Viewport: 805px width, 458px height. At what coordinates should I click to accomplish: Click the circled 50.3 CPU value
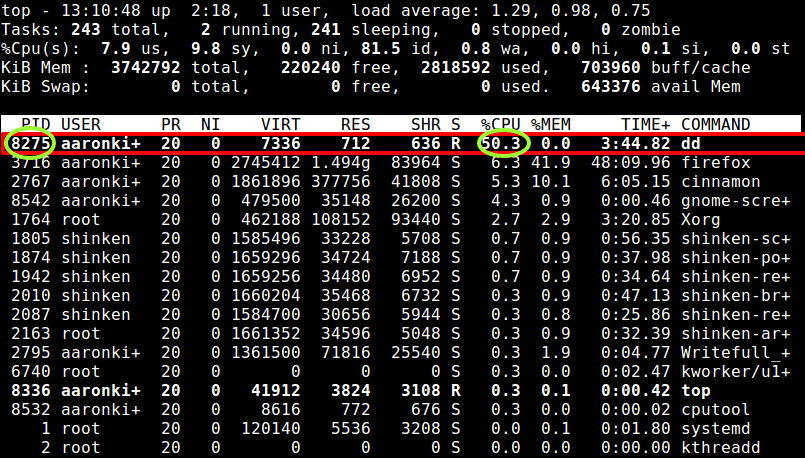pyautogui.click(x=503, y=144)
